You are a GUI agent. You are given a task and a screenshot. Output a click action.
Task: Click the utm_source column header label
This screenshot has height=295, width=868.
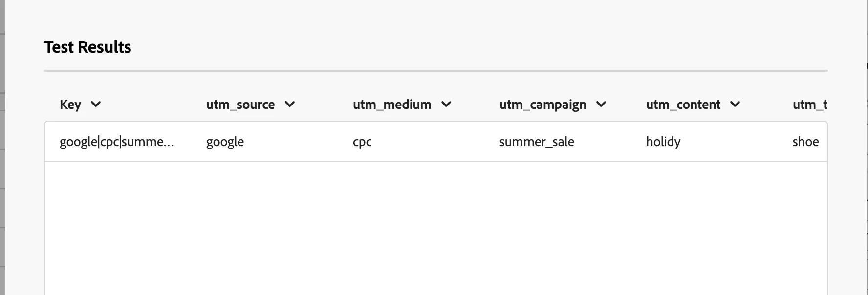(240, 104)
